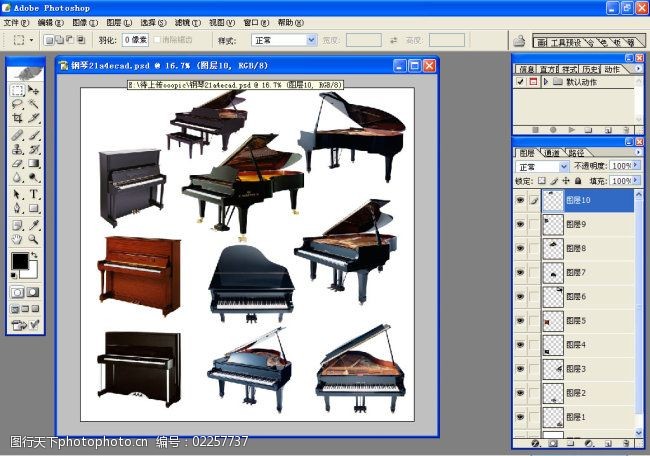This screenshot has width=650, height=456.
Task: Select the 图层3 layer thumbnail
Action: point(552,369)
